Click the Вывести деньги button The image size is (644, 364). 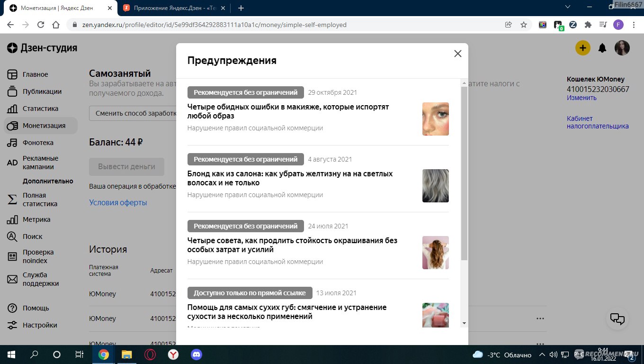126,167
